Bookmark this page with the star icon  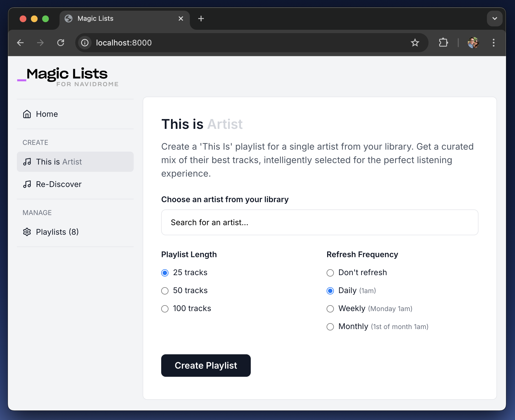tap(415, 43)
